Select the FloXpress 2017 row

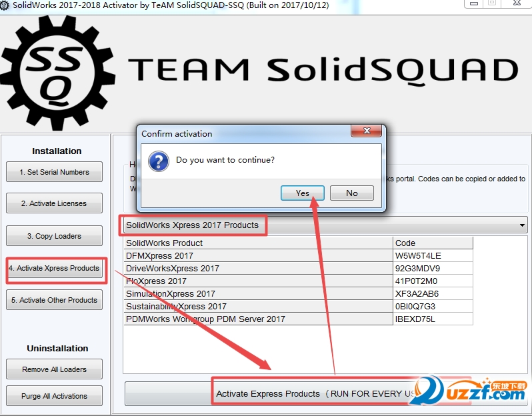point(298,281)
